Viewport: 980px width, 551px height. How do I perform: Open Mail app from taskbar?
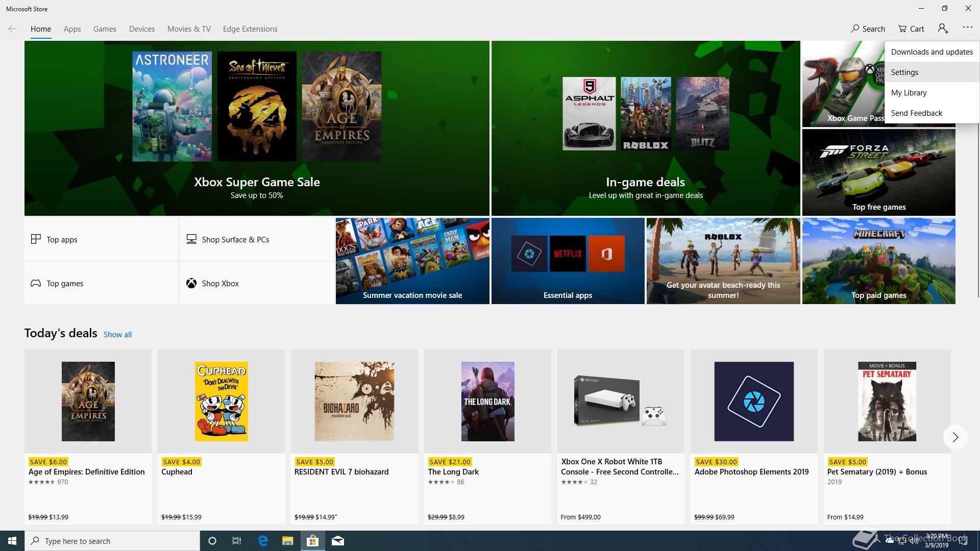(337, 541)
